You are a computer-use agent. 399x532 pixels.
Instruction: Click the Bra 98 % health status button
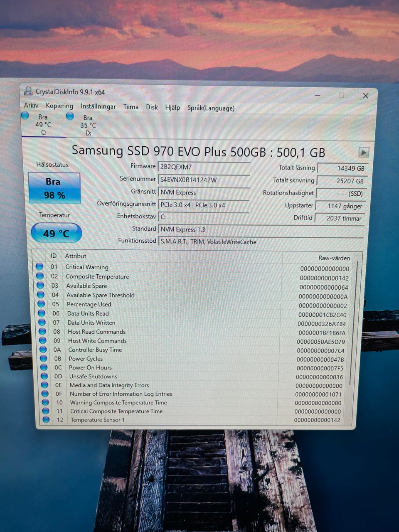coord(54,188)
